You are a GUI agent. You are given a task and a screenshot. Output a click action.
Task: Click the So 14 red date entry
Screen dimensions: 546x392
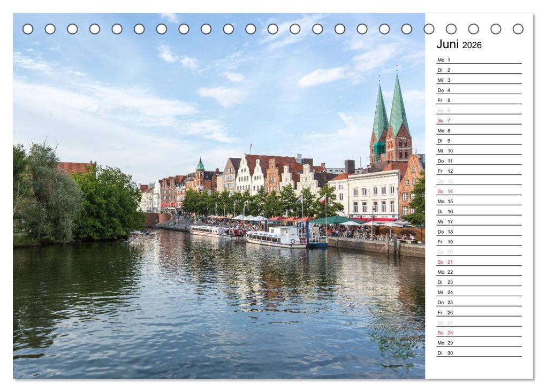pos(443,191)
